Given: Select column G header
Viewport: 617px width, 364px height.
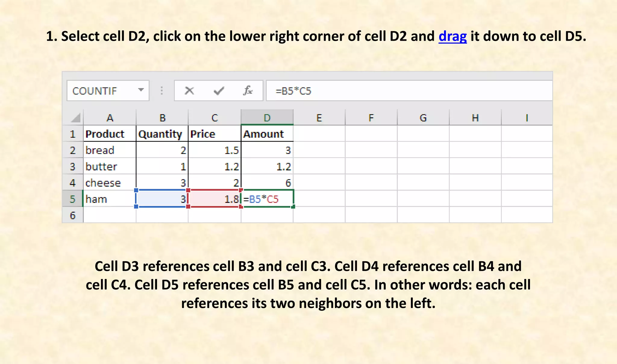Looking at the screenshot, I should (423, 118).
